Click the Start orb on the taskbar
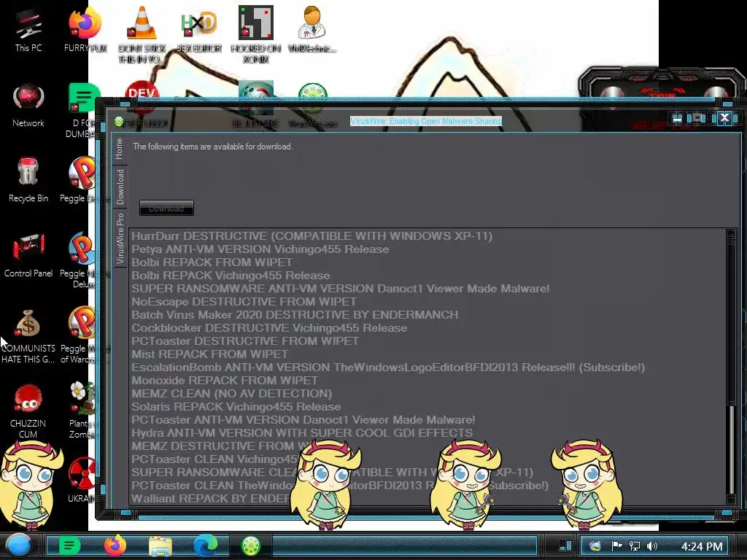Viewport: 747px width, 560px height. [x=19, y=545]
